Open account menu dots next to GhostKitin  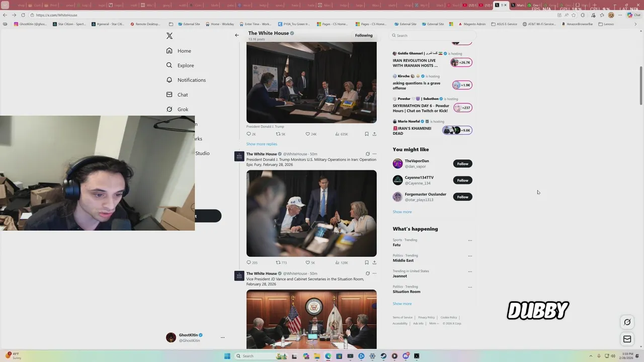pos(222,337)
